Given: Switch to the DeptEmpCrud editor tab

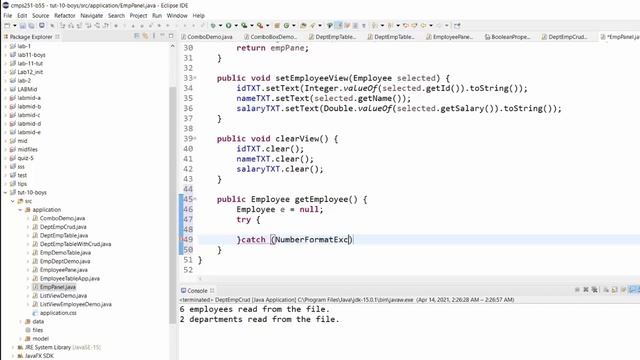Looking at the screenshot, I should click(x=565, y=37).
